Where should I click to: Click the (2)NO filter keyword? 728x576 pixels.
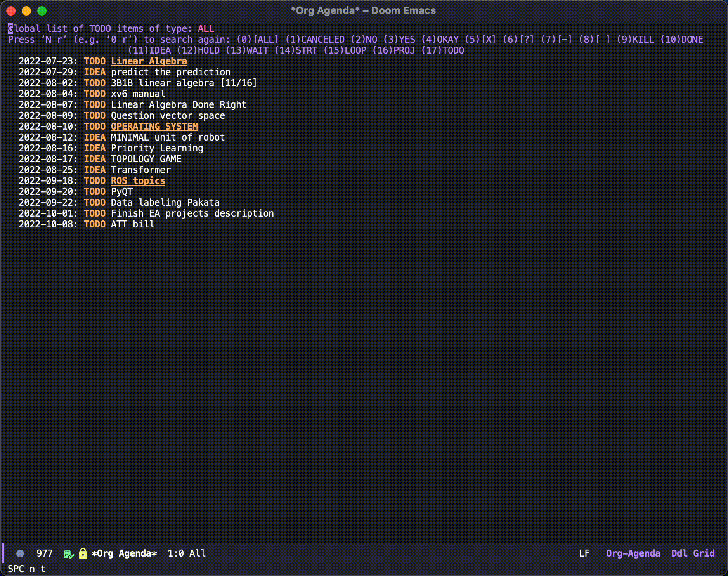364,40
